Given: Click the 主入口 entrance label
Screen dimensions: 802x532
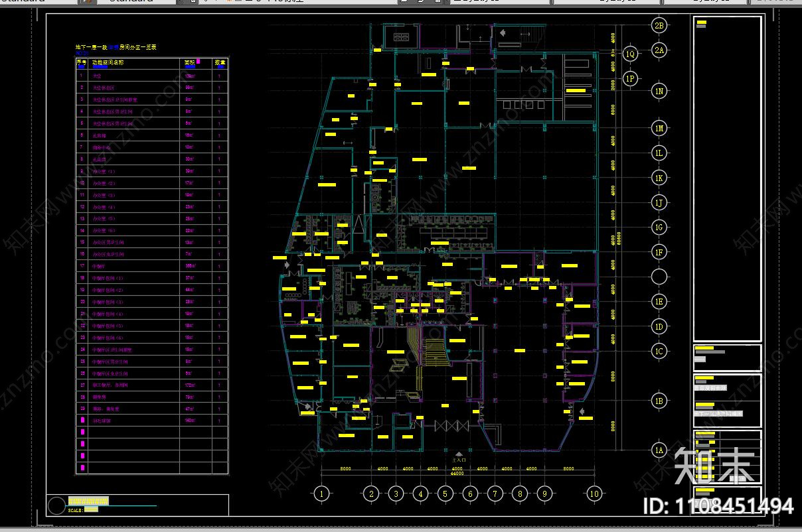Looking at the screenshot, I should coord(459,459).
